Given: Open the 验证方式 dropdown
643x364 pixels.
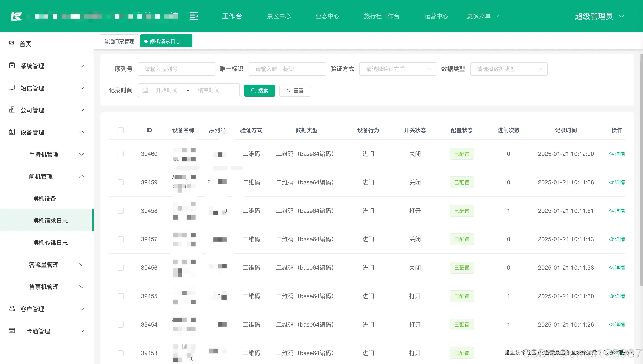Looking at the screenshot, I should (398, 69).
